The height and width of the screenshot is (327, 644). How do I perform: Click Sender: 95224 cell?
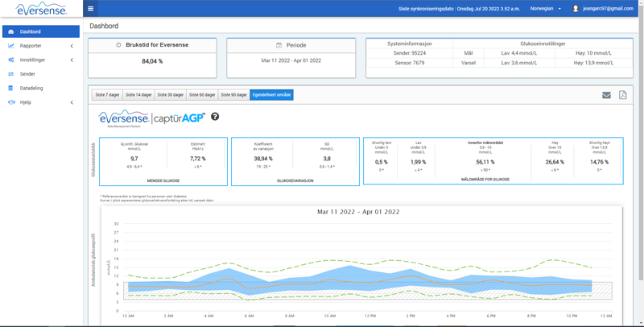point(410,53)
